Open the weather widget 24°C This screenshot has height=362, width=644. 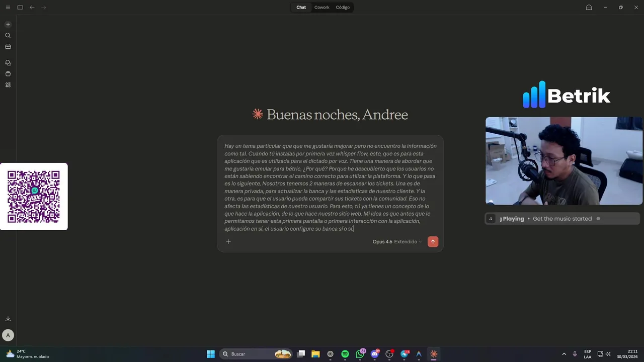29,354
